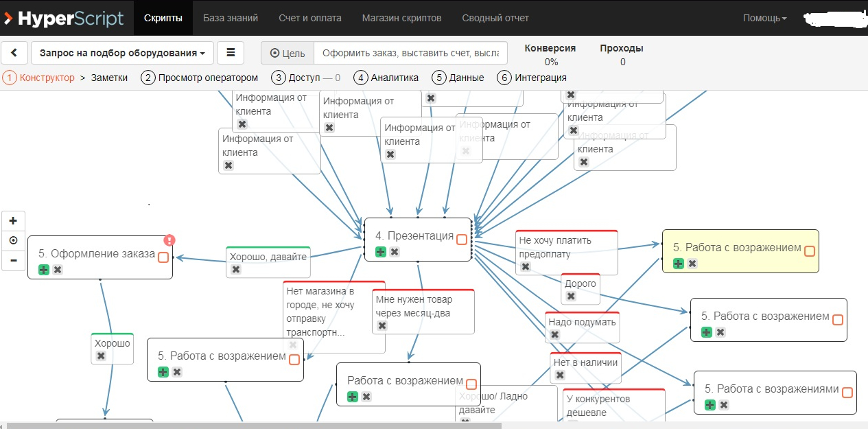Click the green plus on the yellow "Работа с возражением" node

pyautogui.click(x=677, y=263)
